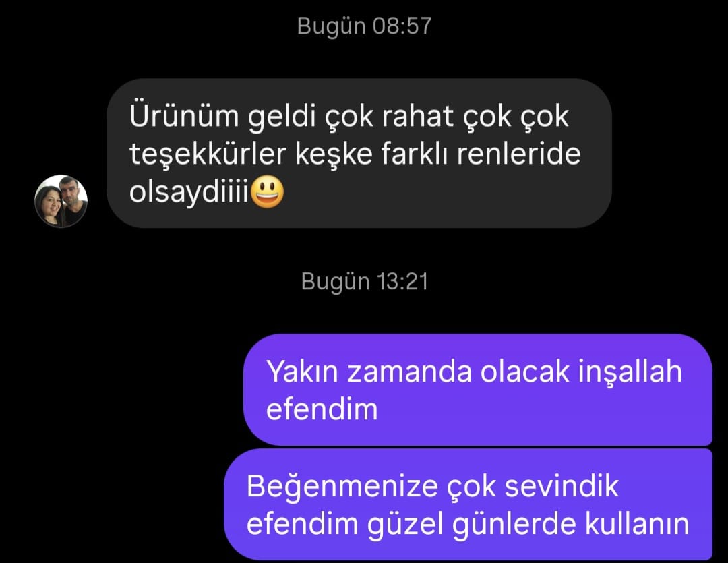728x563 pixels.
Task: Tap the "Bugün 13:21" timestamp
Action: pyautogui.click(x=365, y=282)
